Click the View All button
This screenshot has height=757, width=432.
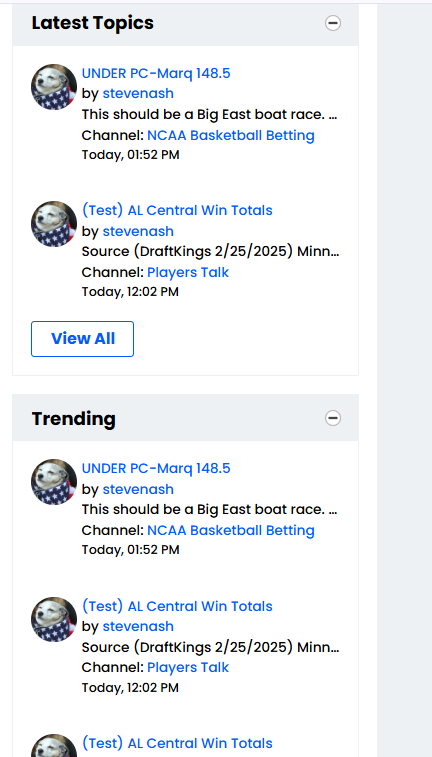pos(83,339)
